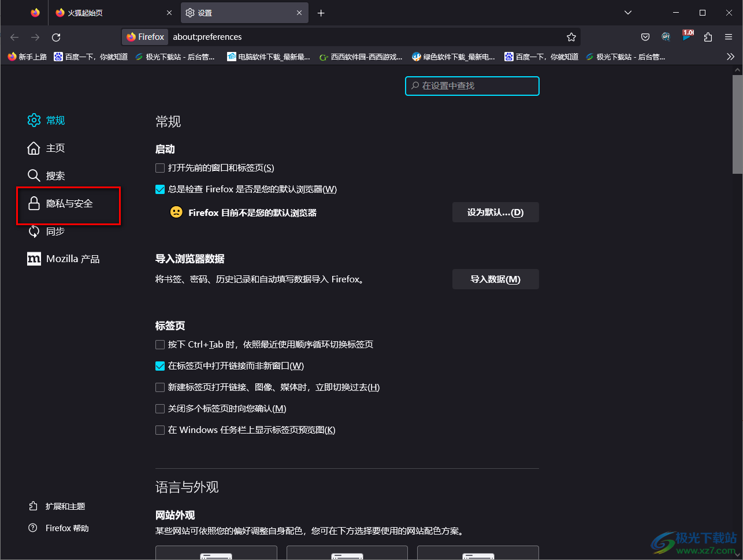Uncheck 在标签页中打开链接而非新窗口
743x560 pixels.
pyautogui.click(x=160, y=366)
